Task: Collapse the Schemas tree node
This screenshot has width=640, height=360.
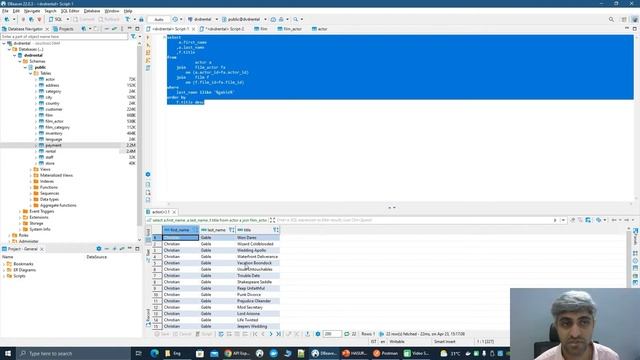Action: pyautogui.click(x=20, y=61)
